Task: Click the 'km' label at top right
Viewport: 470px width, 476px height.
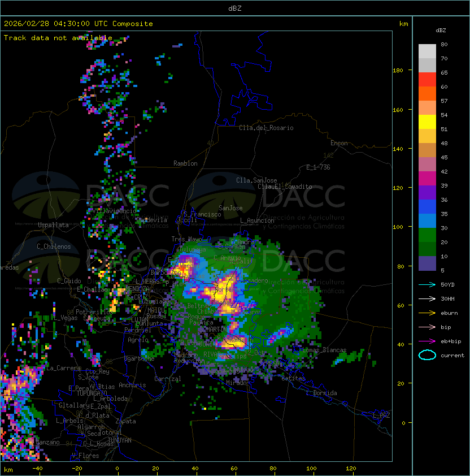Action: (x=403, y=24)
